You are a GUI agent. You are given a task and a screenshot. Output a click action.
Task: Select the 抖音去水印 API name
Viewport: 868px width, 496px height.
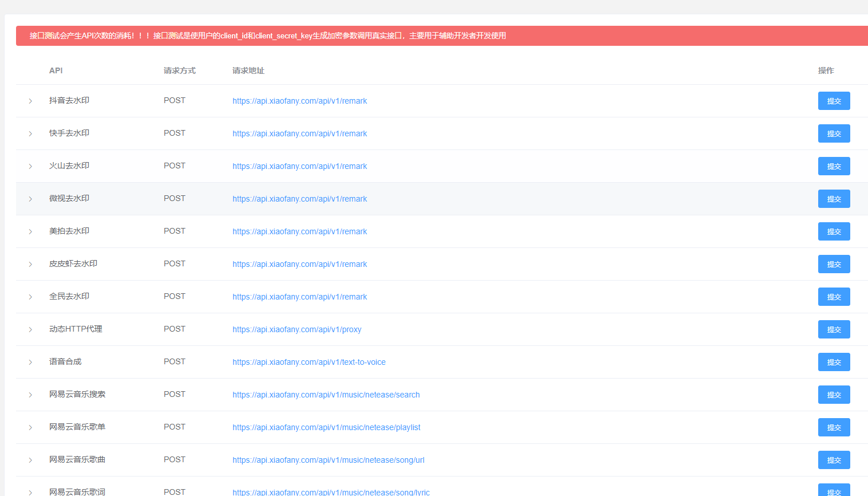69,100
